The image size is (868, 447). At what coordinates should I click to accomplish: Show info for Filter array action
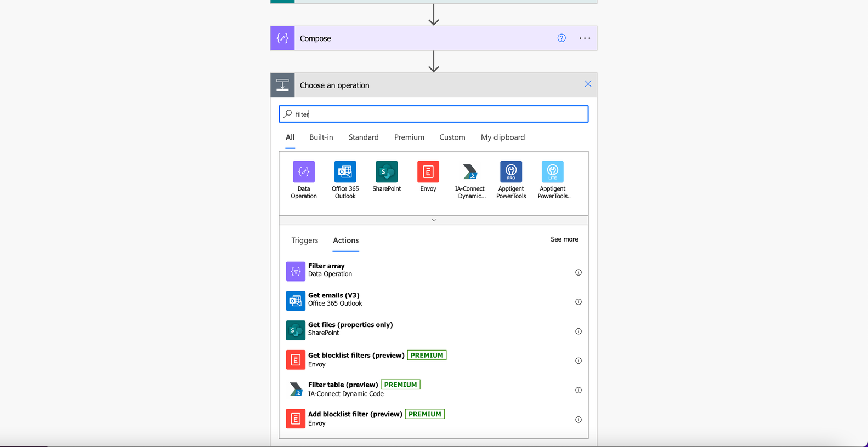pos(578,272)
